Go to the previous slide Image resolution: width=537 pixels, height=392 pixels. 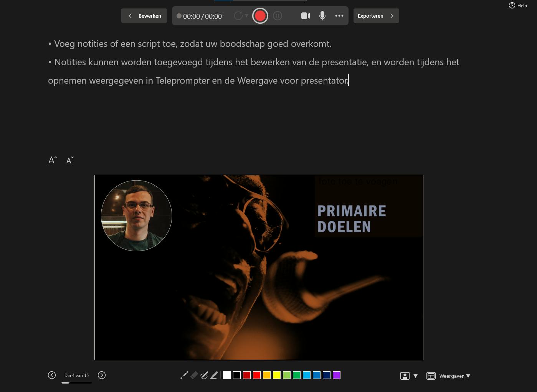(x=52, y=375)
